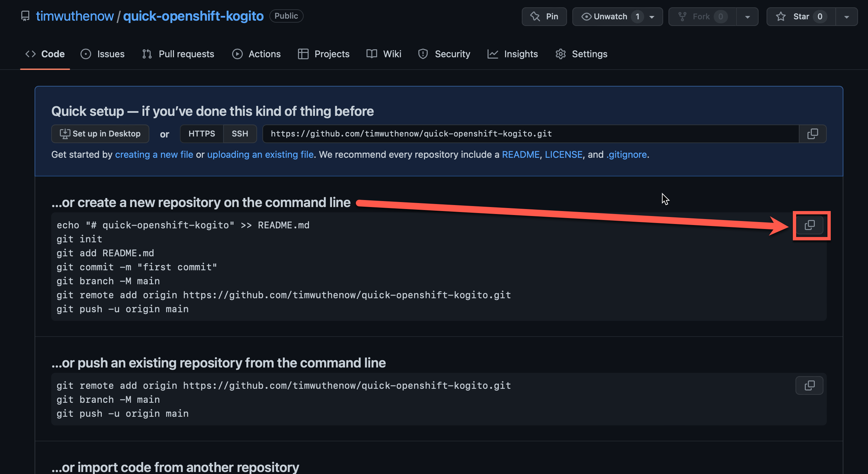Click the 'Quick setup' heading text
Viewport: 868px width, 474px height.
[212, 111]
